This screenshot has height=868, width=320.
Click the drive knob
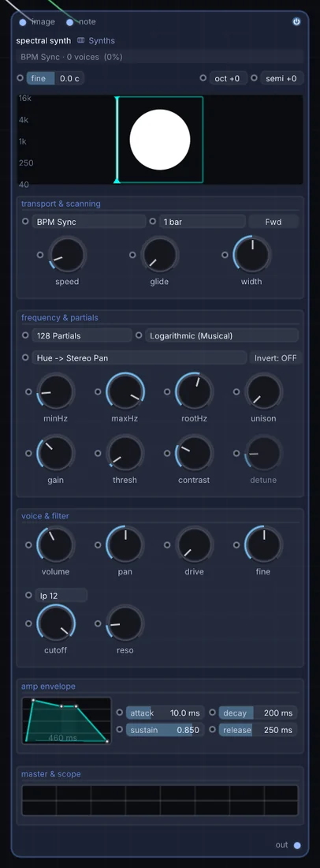coord(194,544)
